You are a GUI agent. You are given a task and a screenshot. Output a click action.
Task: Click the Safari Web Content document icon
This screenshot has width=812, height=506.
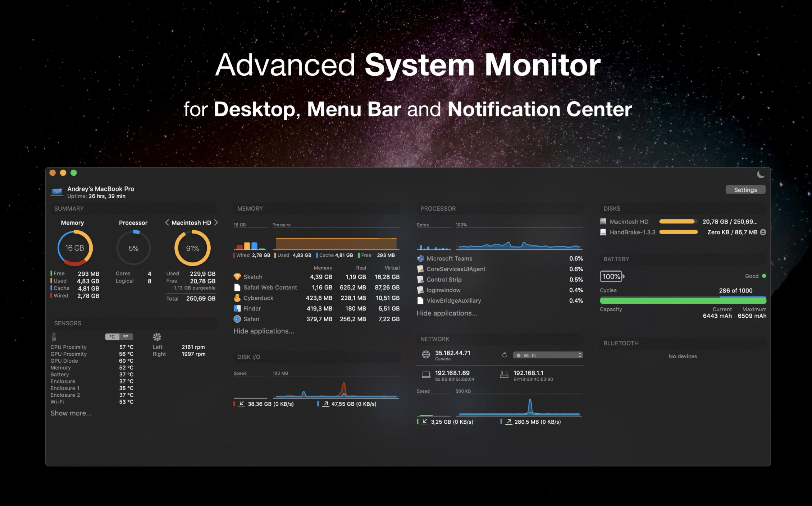(237, 287)
